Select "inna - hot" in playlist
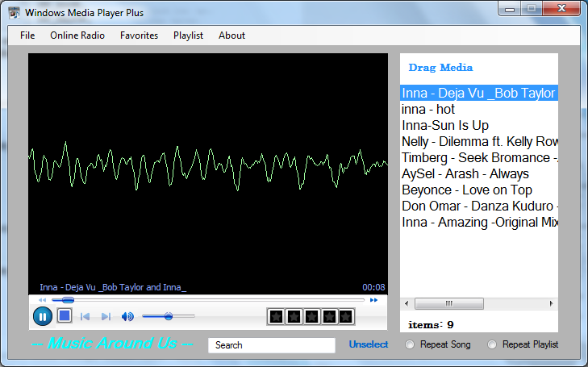Viewport: 588px width, 367px height. click(x=479, y=109)
